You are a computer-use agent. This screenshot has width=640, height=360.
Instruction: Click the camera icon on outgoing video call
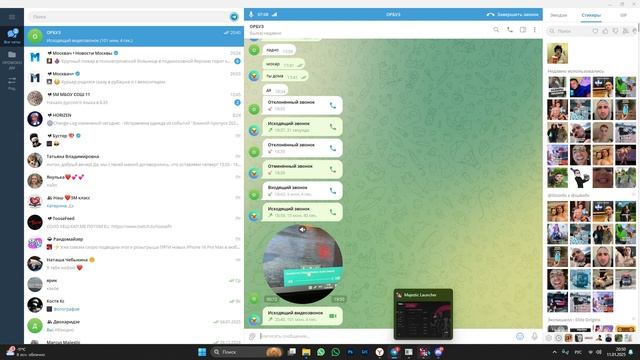(x=333, y=316)
